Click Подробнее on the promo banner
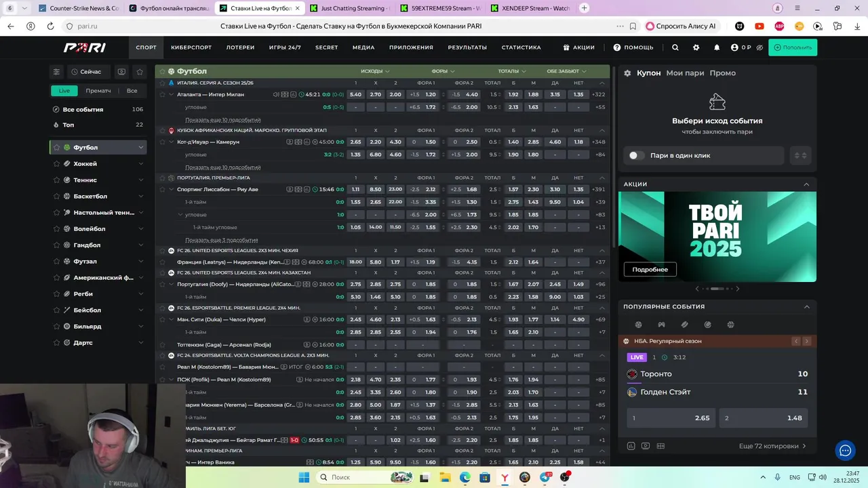The width and height of the screenshot is (868, 488). (650, 270)
